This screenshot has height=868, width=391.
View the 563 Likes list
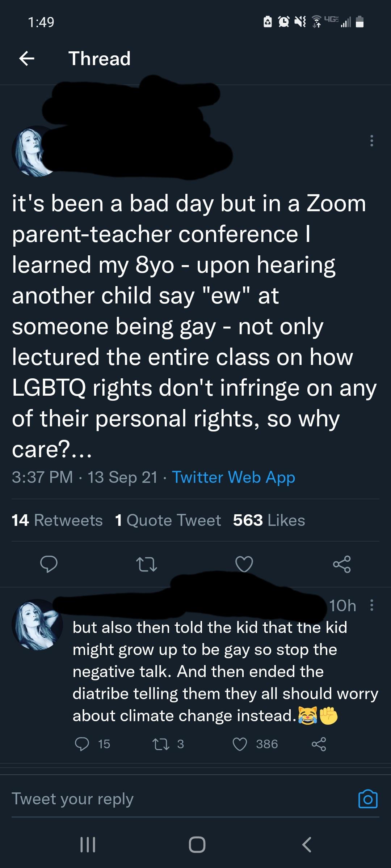point(269,520)
